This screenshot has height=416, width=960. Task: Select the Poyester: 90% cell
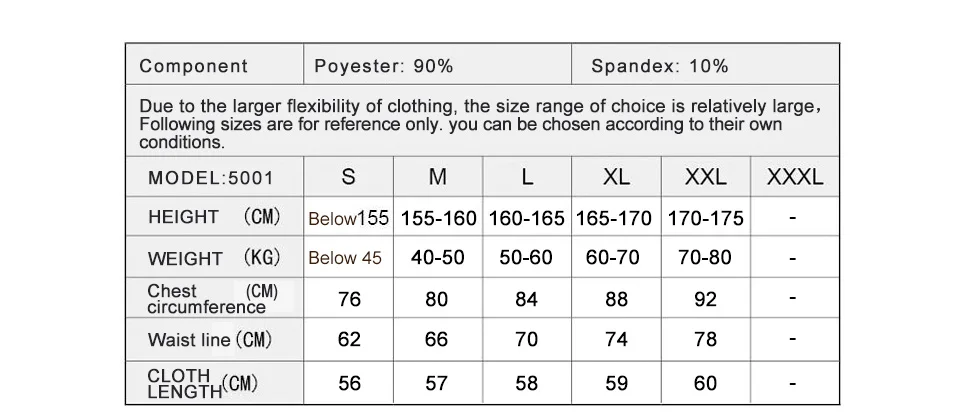tap(437, 64)
